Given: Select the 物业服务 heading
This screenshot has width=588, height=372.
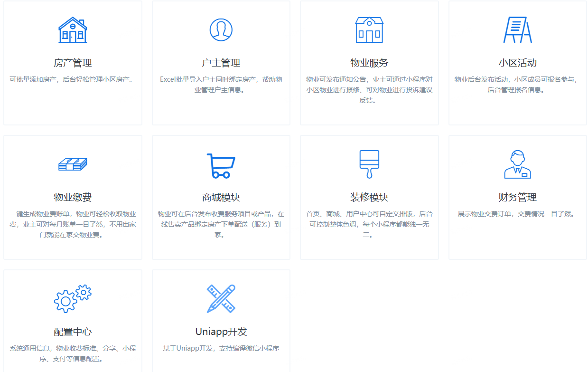Looking at the screenshot, I should click(369, 63).
